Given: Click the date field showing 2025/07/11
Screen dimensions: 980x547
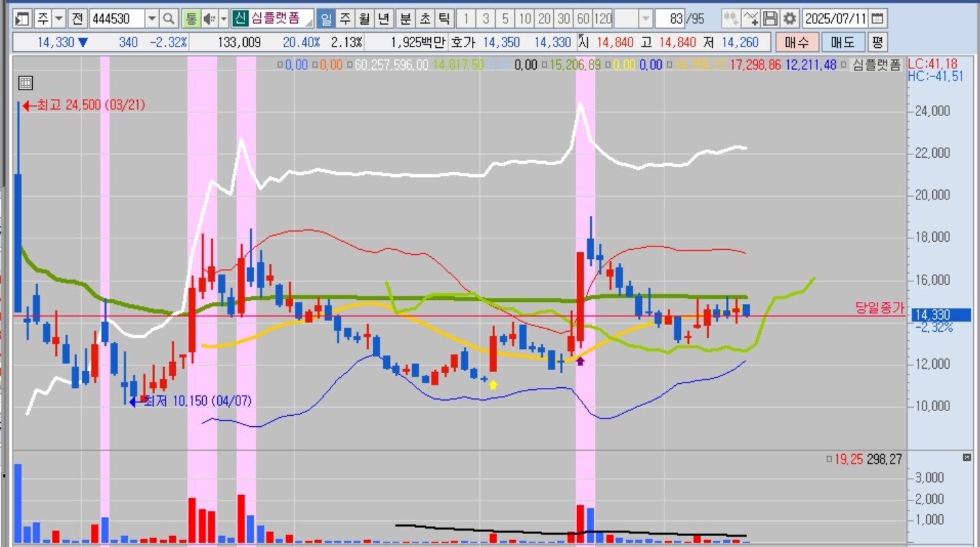Looking at the screenshot, I should tap(835, 18).
